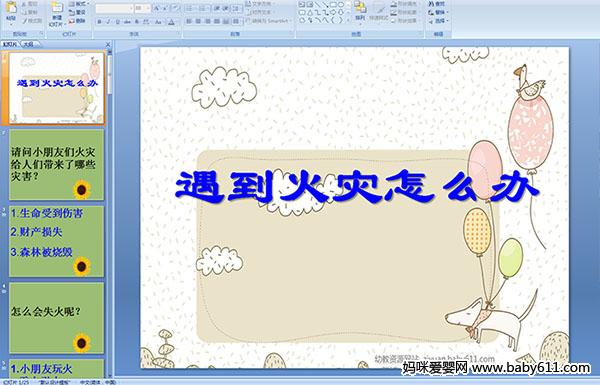600x385 pixels.
Task: Select the Format Painter tool
Action: 32,21
